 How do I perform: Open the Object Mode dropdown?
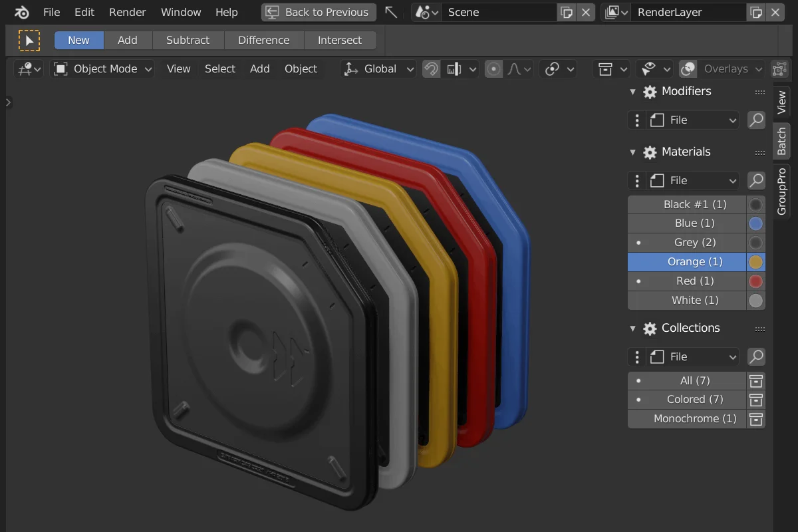point(103,68)
